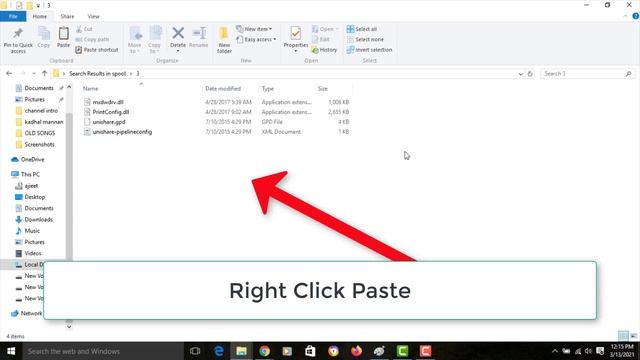Switch to the Share ribbon tab
640x360 pixels.
click(x=67, y=16)
